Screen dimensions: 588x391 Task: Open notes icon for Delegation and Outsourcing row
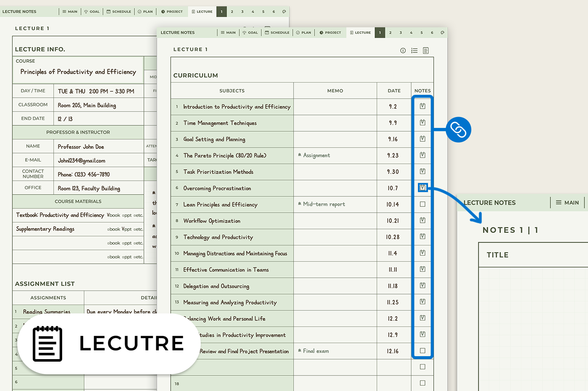point(423,286)
